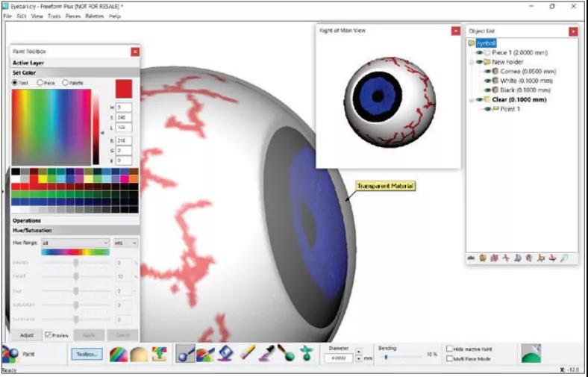The height and width of the screenshot is (377, 588).
Task: Click the large current red color swatch
Action: pyautogui.click(x=124, y=89)
